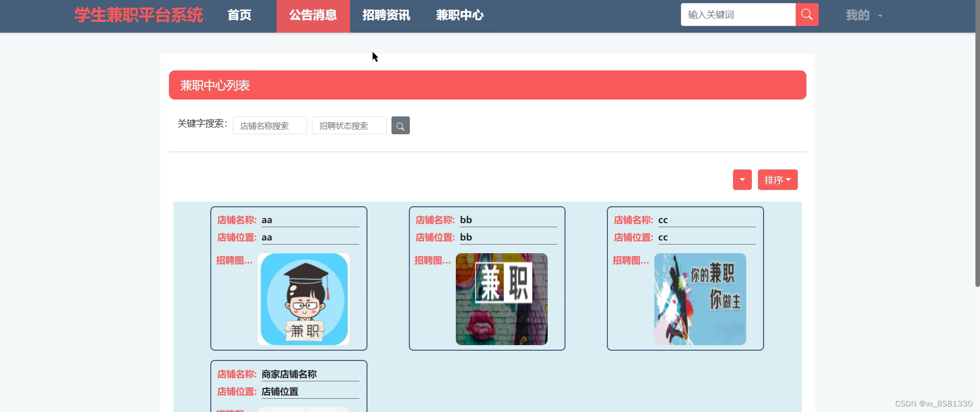The width and height of the screenshot is (980, 412).
Task: Select shop name cc text
Action: (663, 220)
